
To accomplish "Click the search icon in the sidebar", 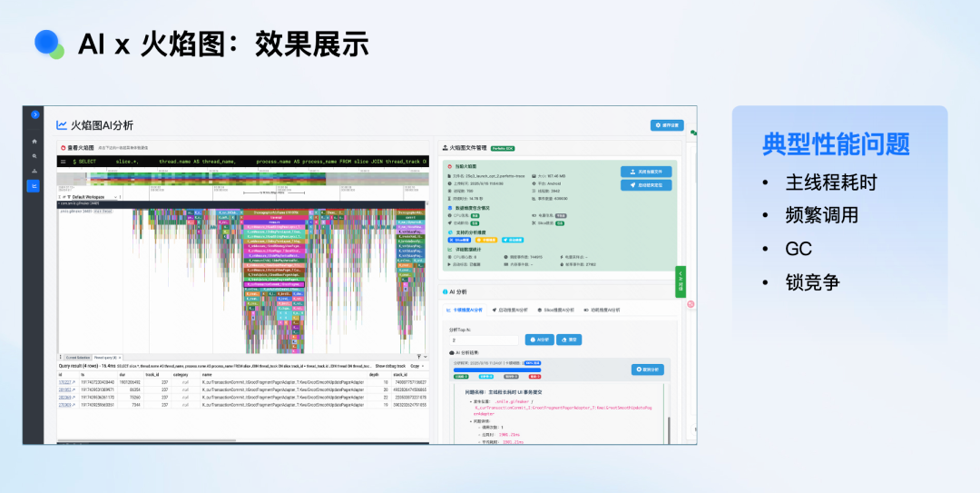I will [34, 156].
